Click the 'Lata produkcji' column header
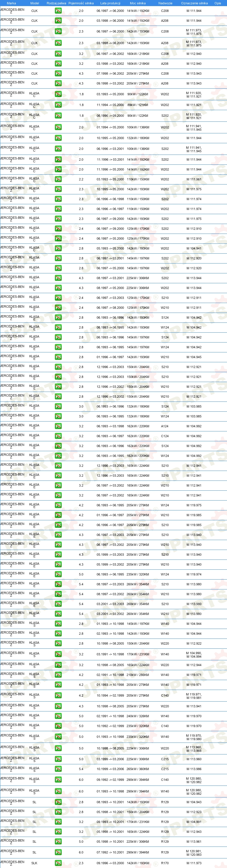Screen dimensions: 227x868 point(110,3)
